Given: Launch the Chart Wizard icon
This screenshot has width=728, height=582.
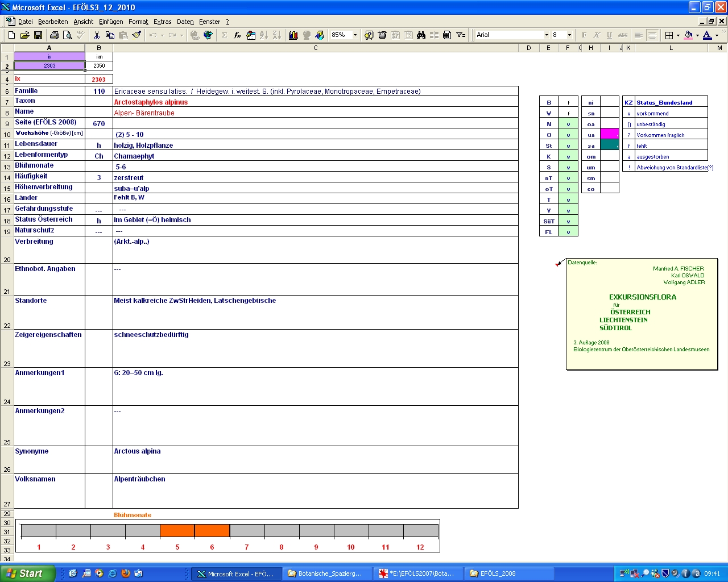Looking at the screenshot, I should [293, 35].
